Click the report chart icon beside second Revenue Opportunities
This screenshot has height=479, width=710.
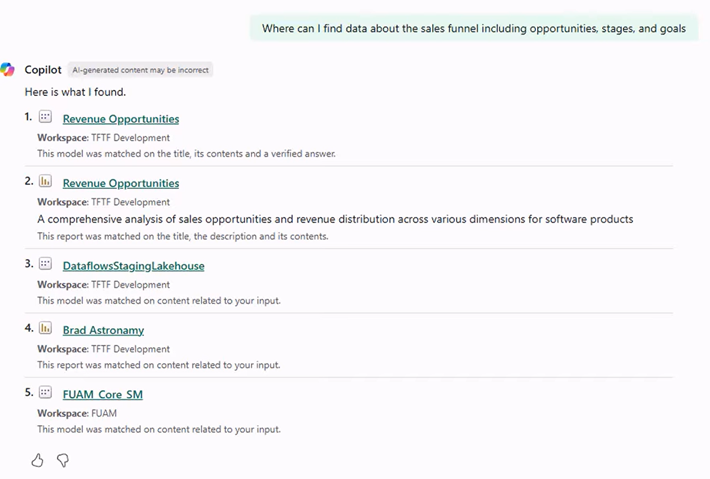click(45, 182)
